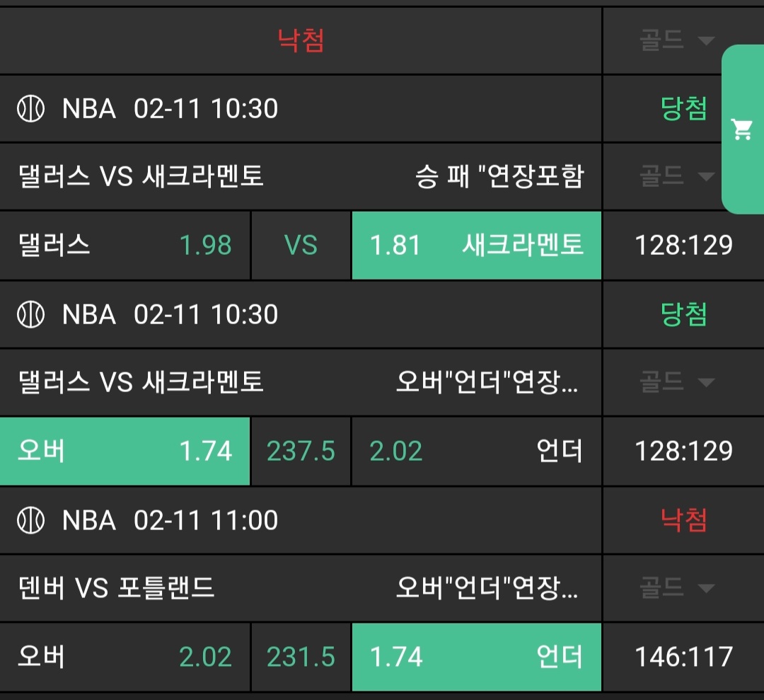Image resolution: width=764 pixels, height=700 pixels.
Task: Select highlighted 언더 1.74 option
Action: (x=476, y=657)
